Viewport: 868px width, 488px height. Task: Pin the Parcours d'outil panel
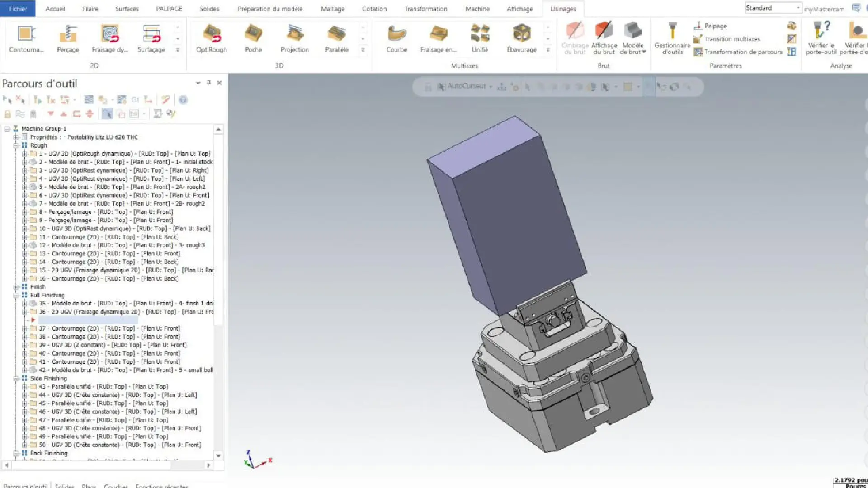point(208,83)
